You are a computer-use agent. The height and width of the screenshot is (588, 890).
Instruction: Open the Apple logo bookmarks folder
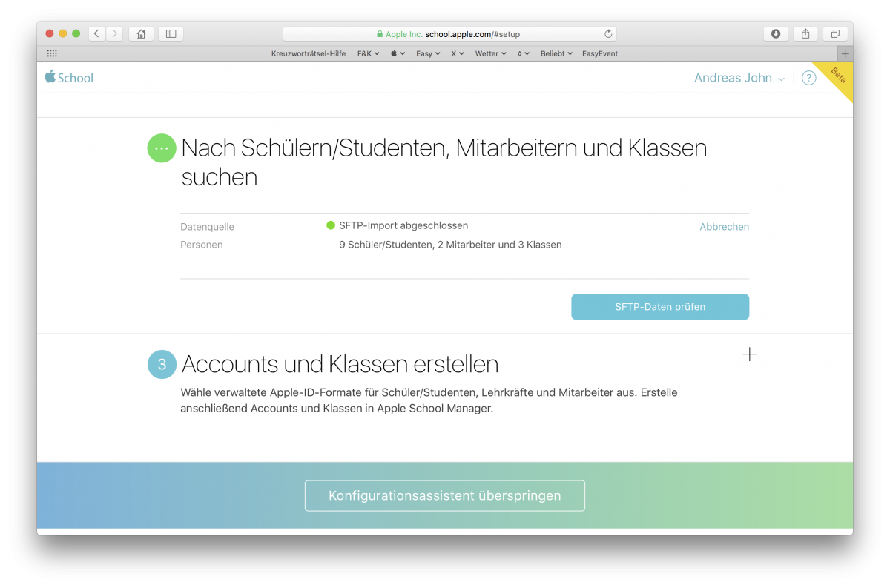tap(398, 53)
